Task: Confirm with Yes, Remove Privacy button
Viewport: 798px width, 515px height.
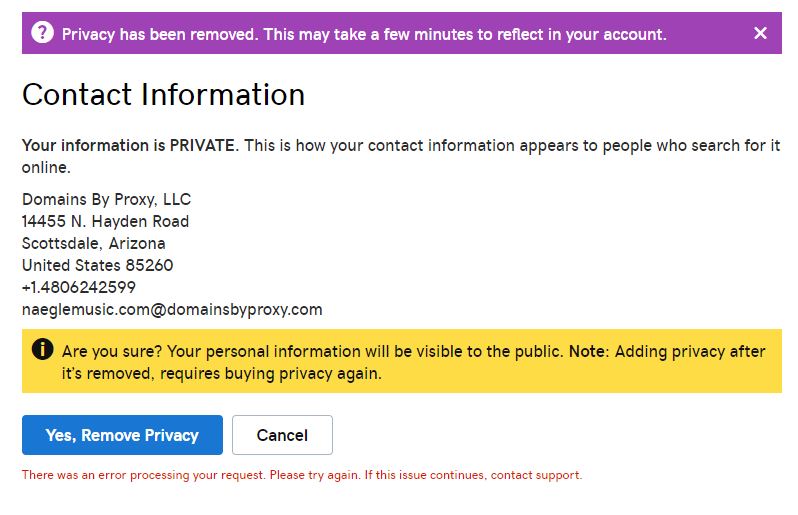Action: 122,435
